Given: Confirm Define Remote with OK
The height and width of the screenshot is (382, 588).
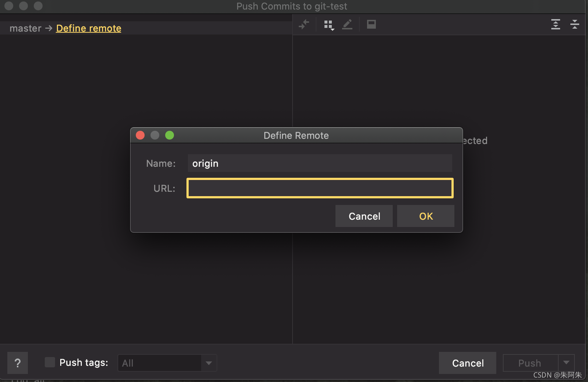Looking at the screenshot, I should click(426, 216).
